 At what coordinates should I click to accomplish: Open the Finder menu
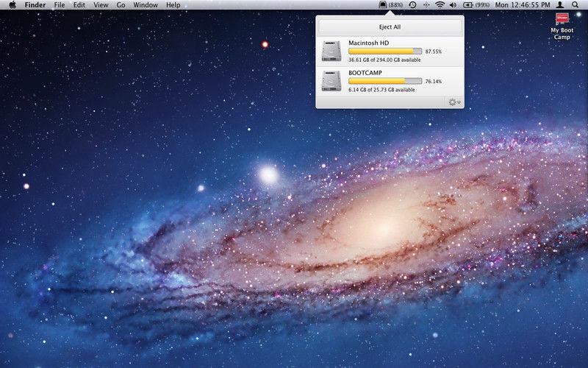click(35, 5)
